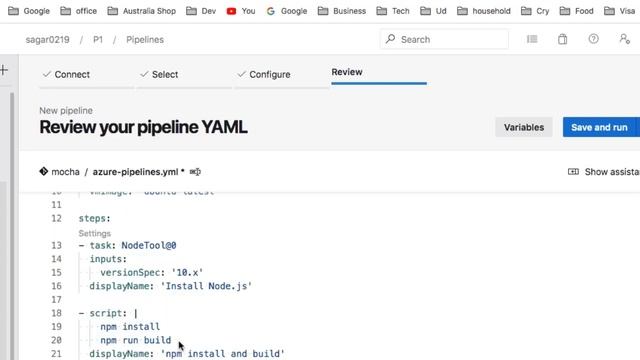Viewport: 640px width, 360px height.
Task: Open the Visa bookmarks folder
Action: pyautogui.click(x=620, y=11)
